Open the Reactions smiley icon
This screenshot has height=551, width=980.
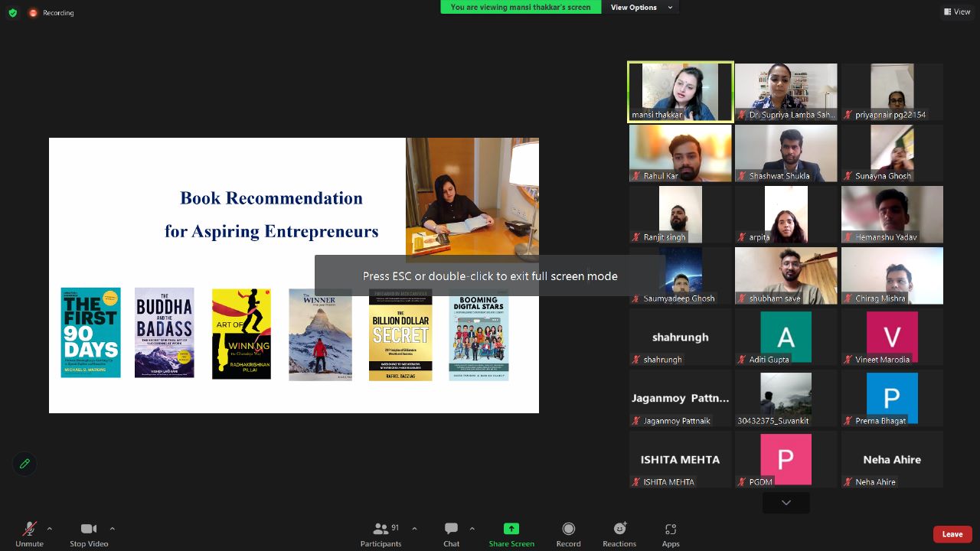[x=619, y=529]
